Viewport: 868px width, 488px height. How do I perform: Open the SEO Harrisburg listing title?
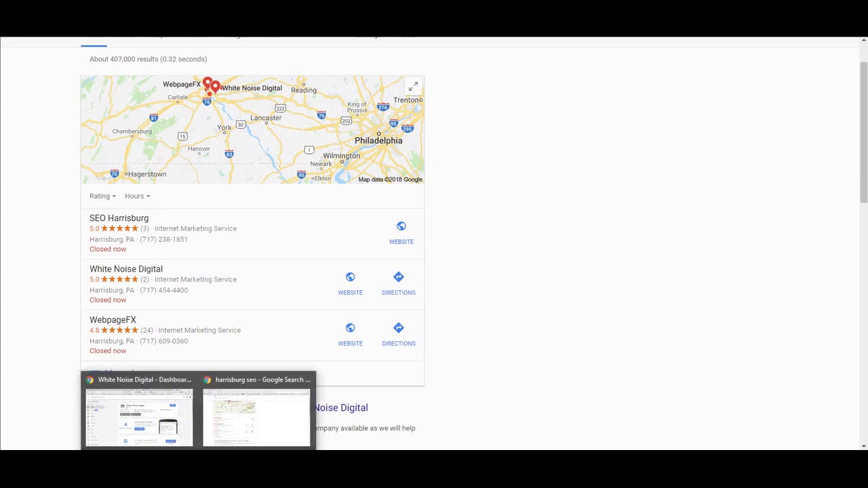(x=119, y=218)
